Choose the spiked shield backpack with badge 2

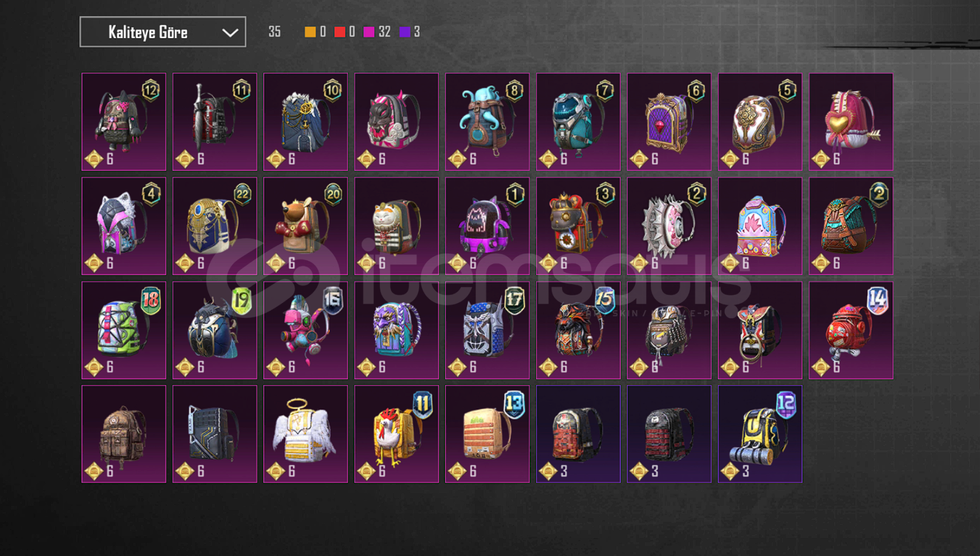[x=669, y=226]
